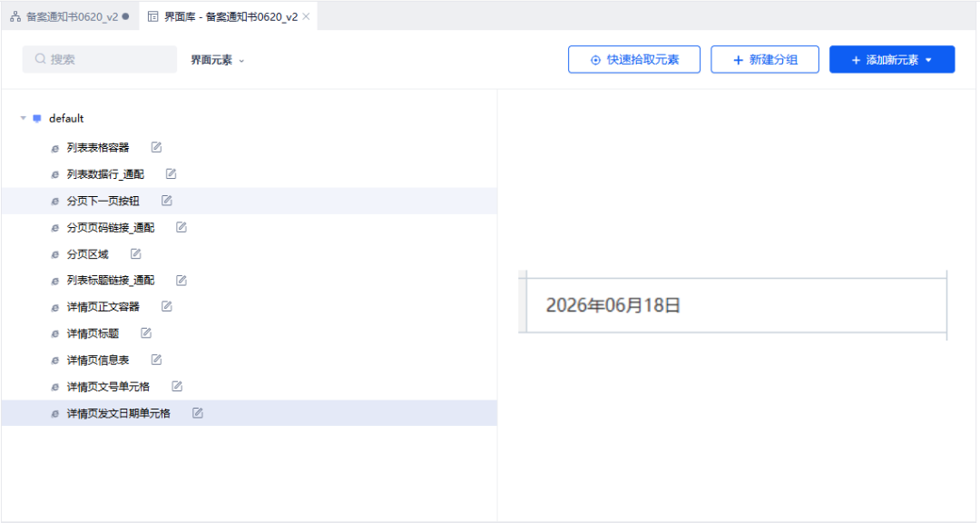Click the default group label

tap(66, 118)
